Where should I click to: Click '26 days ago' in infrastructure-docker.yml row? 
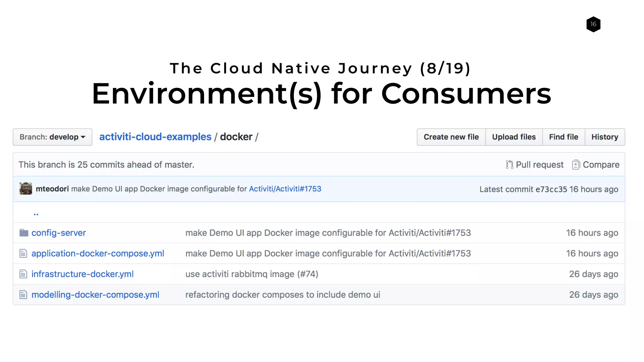(x=594, y=274)
